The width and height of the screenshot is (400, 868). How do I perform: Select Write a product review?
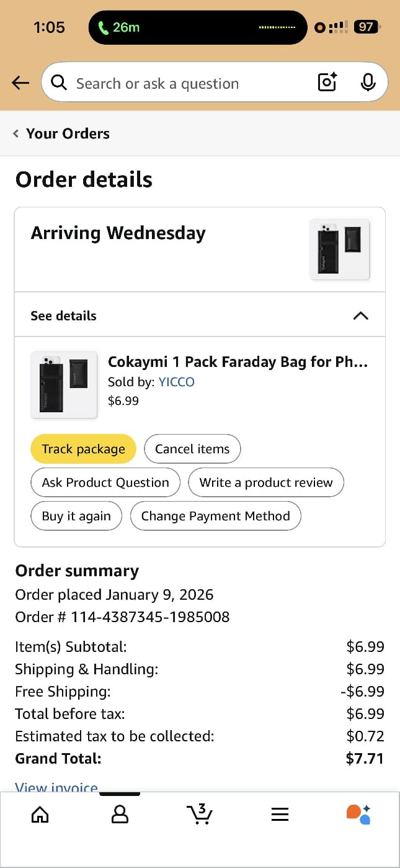(x=266, y=482)
